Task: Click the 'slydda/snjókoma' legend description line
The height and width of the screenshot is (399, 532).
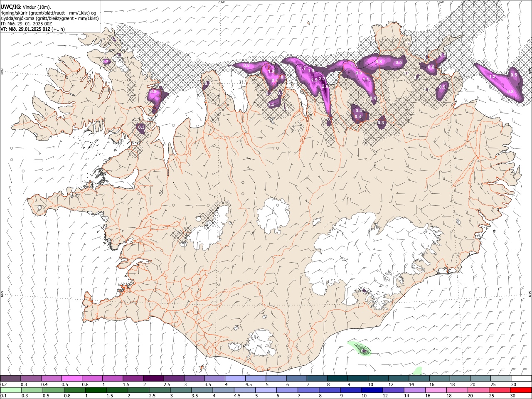Action: [x=49, y=18]
